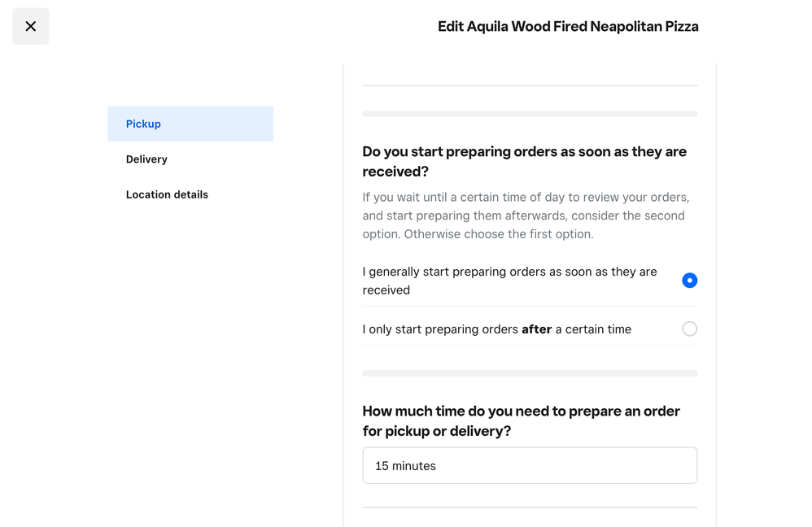Go to Location details section
The width and height of the screenshot is (812, 527).
pyautogui.click(x=167, y=194)
